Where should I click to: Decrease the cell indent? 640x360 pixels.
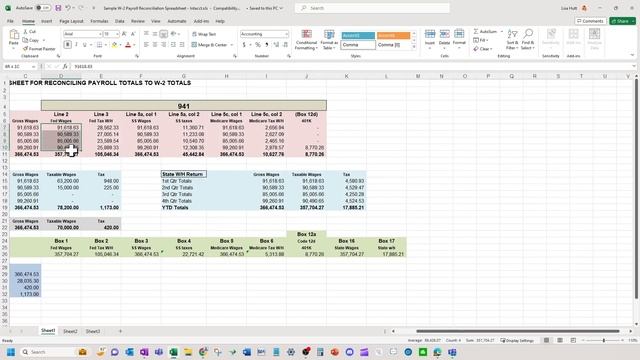tap(173, 45)
